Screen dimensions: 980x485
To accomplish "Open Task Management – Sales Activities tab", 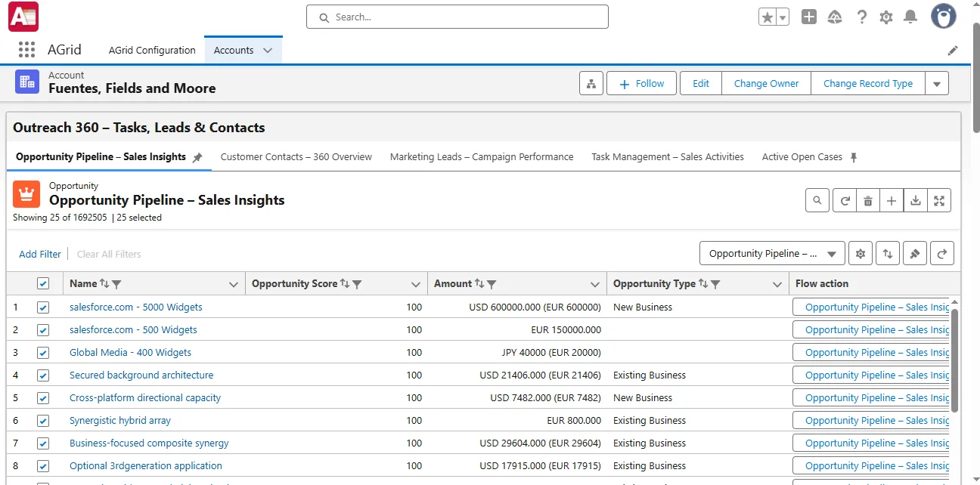I will (668, 157).
